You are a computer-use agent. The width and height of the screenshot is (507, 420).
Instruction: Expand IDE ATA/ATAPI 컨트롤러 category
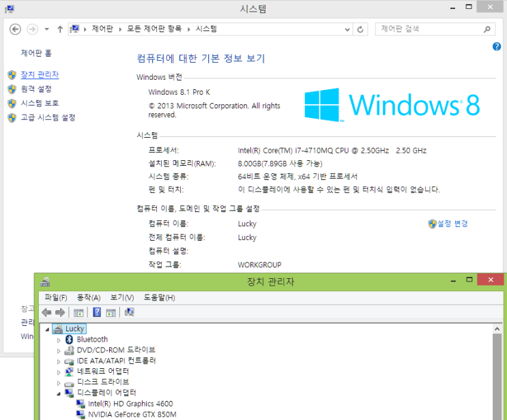[x=59, y=361]
